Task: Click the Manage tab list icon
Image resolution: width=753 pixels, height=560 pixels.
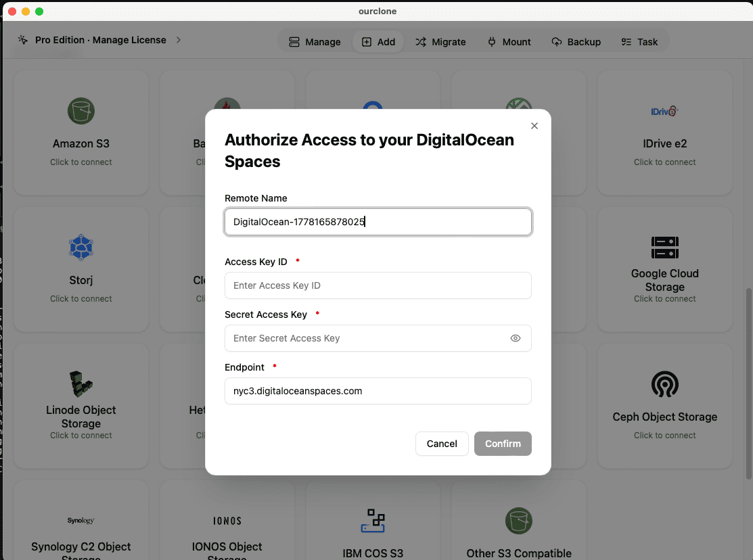Action: pyautogui.click(x=294, y=42)
